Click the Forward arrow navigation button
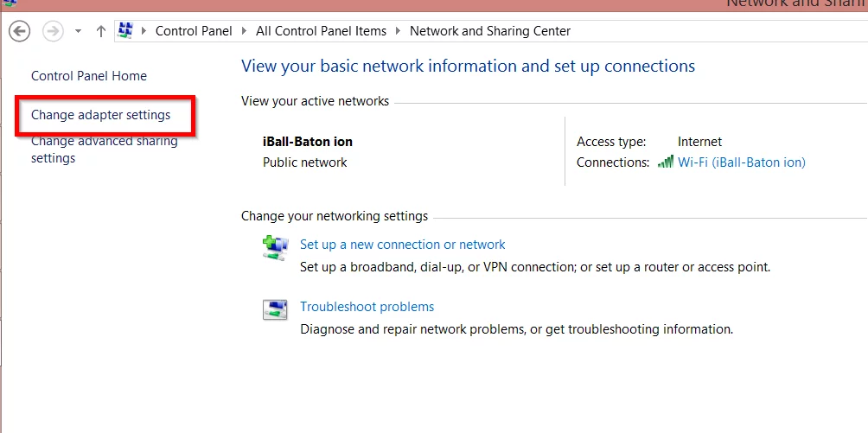Viewport: 868px width, 433px height. click(x=53, y=31)
